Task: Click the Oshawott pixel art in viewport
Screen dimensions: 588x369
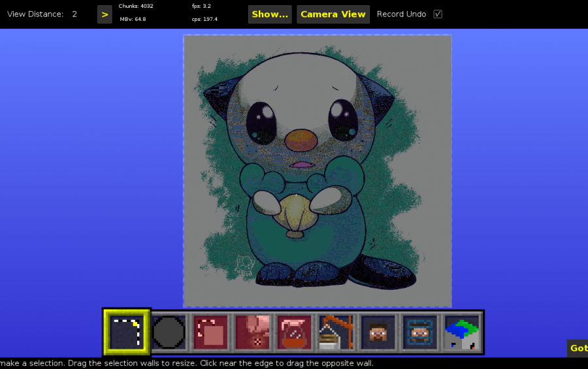Action: (318, 171)
